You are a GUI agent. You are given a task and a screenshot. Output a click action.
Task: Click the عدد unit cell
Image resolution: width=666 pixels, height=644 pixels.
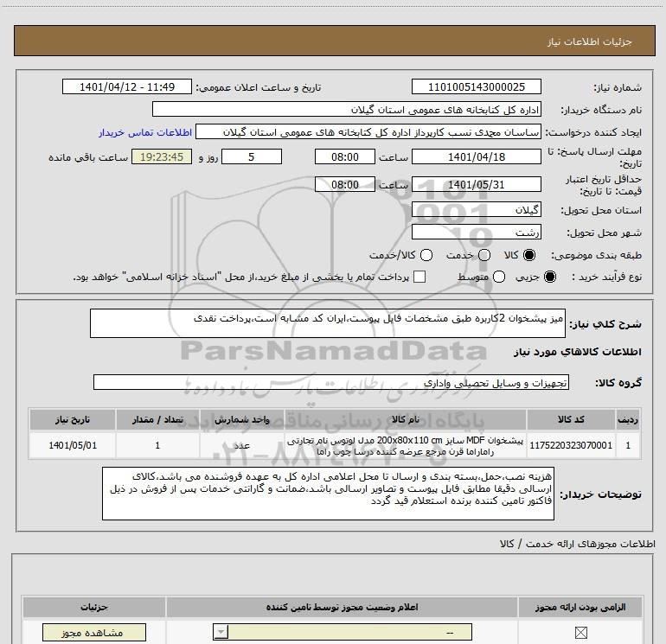point(241,445)
